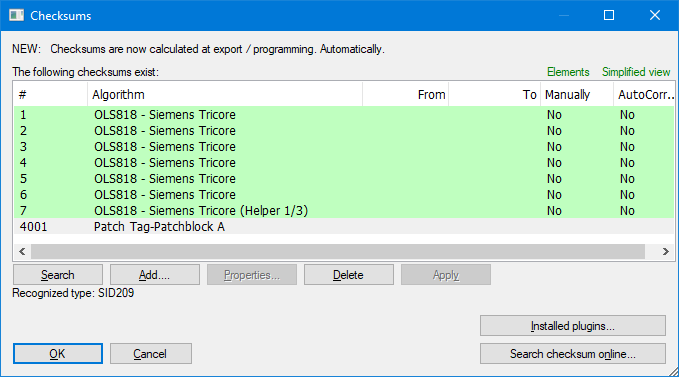679x377 pixels.
Task: Open the Add... checksum dialog
Action: coord(155,275)
